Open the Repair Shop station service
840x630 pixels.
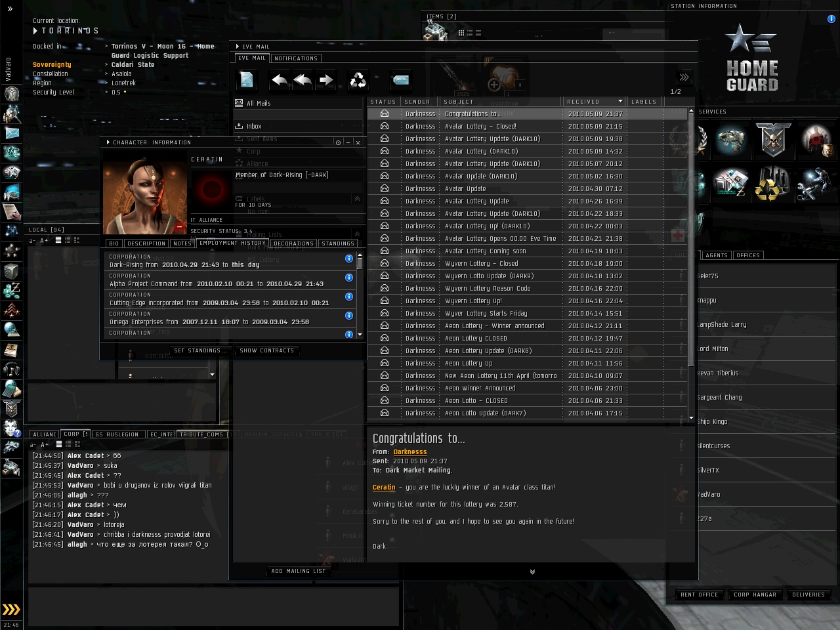[816, 184]
